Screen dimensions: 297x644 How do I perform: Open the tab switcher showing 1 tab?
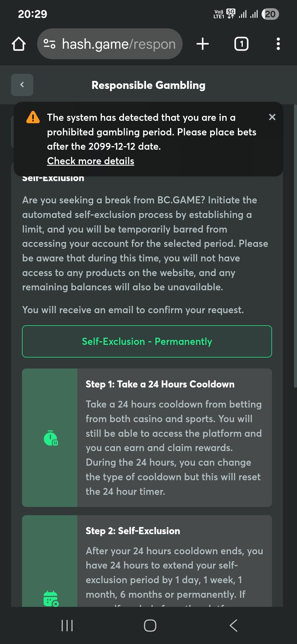(x=241, y=44)
